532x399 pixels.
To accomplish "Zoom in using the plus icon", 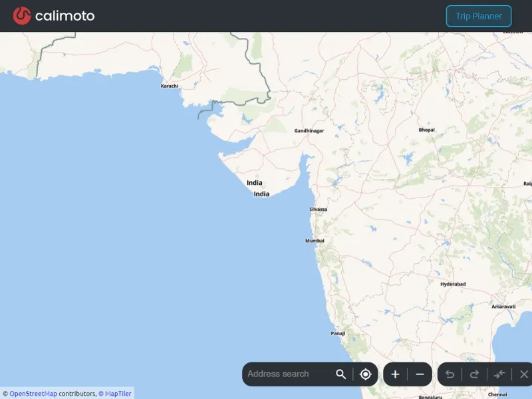I will click(x=394, y=374).
